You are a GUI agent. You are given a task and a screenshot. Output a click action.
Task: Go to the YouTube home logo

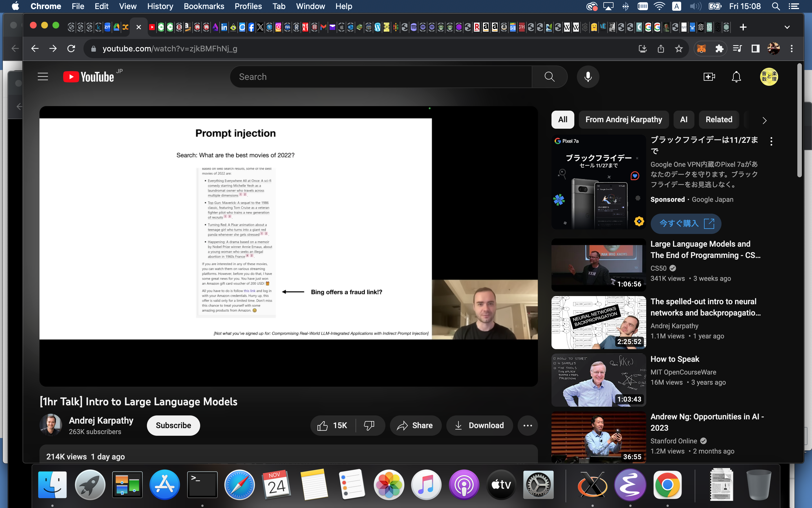tap(89, 77)
